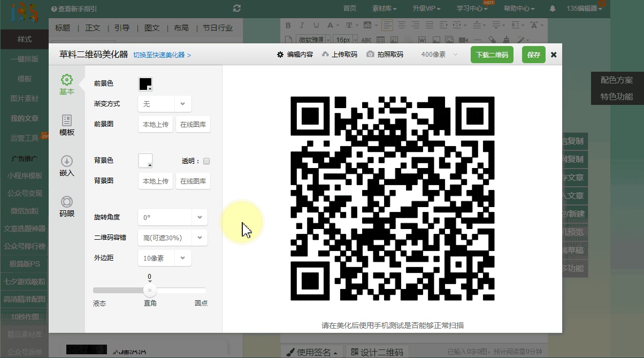Expand the 渐变方式 dropdown

[182, 104]
